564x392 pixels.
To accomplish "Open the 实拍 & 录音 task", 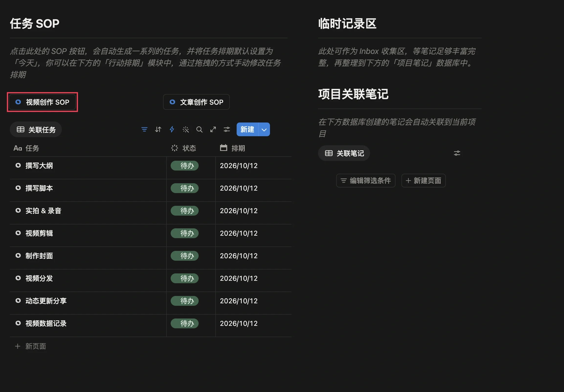I will [x=43, y=211].
